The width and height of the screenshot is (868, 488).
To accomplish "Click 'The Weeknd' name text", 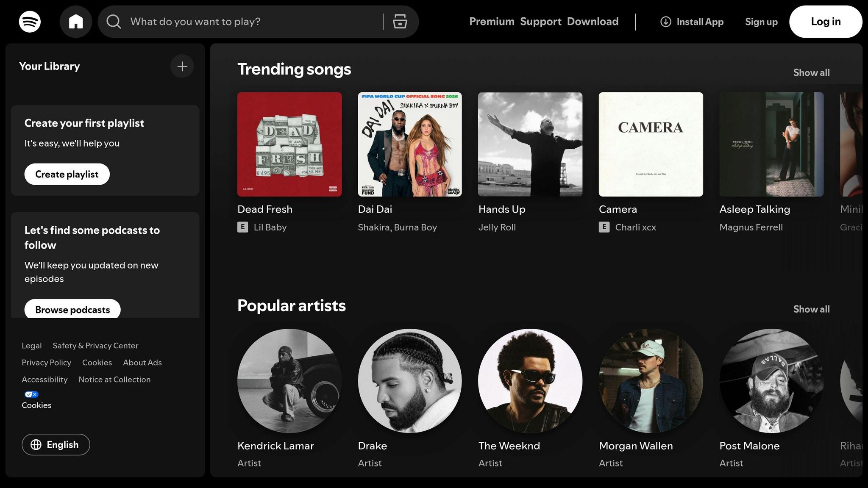I will point(509,446).
